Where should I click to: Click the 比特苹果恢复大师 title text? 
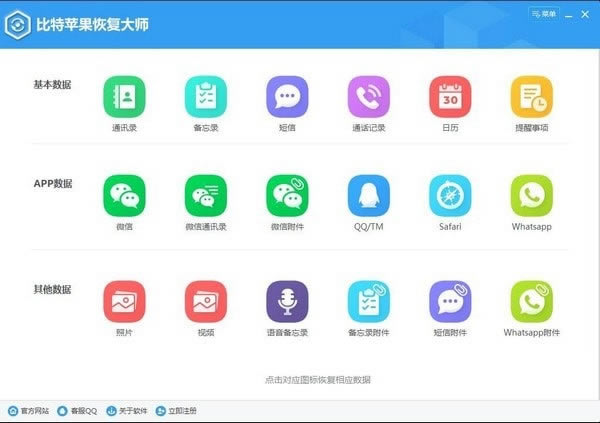coord(92,25)
